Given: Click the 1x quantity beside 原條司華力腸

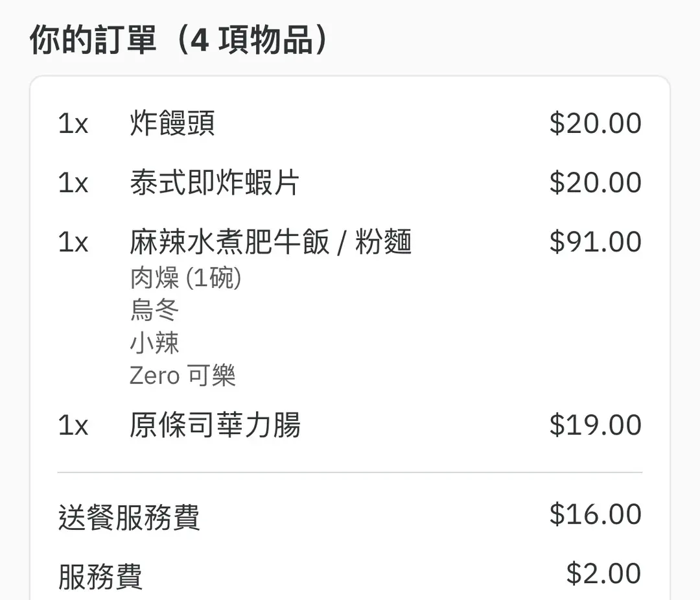Looking at the screenshot, I should 73,426.
